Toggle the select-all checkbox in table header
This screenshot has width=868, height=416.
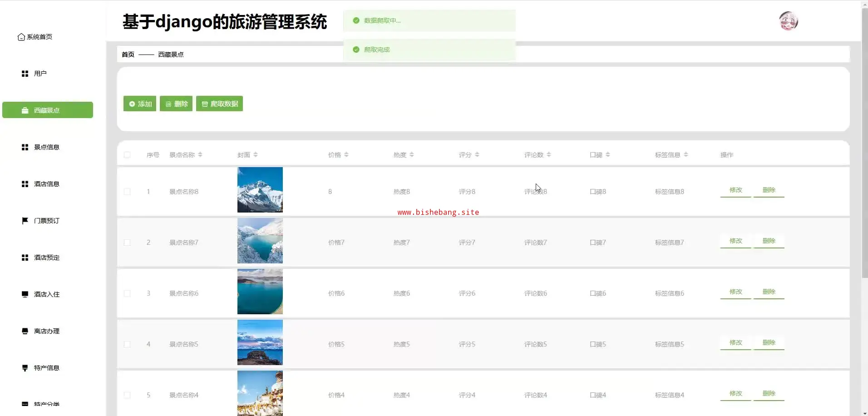coord(127,155)
